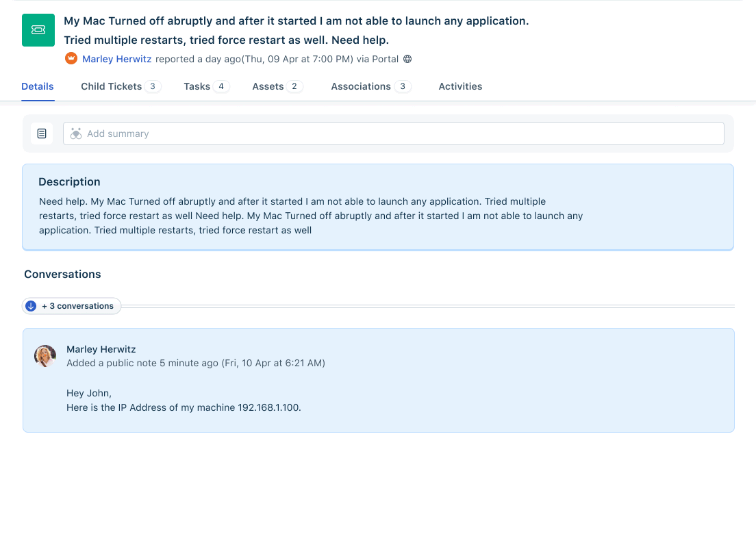The image size is (756, 547).
Task: Select the Details tab
Action: 37,86
